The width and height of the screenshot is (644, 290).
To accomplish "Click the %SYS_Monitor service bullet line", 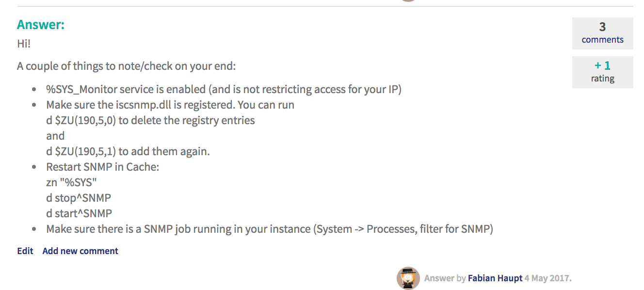I will (x=224, y=90).
